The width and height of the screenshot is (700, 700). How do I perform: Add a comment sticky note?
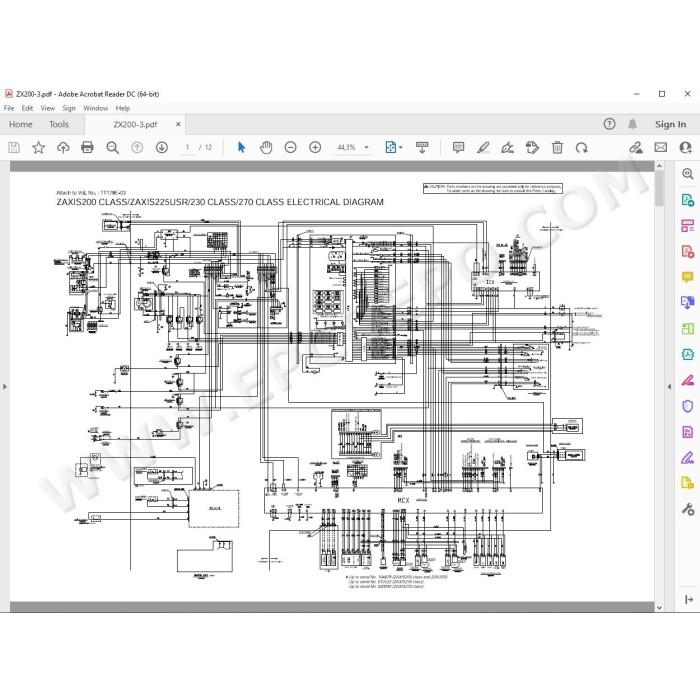[x=458, y=147]
